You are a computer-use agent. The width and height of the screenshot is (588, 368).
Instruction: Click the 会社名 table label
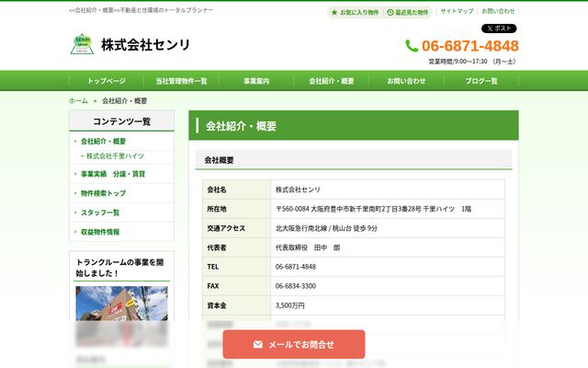click(x=217, y=190)
